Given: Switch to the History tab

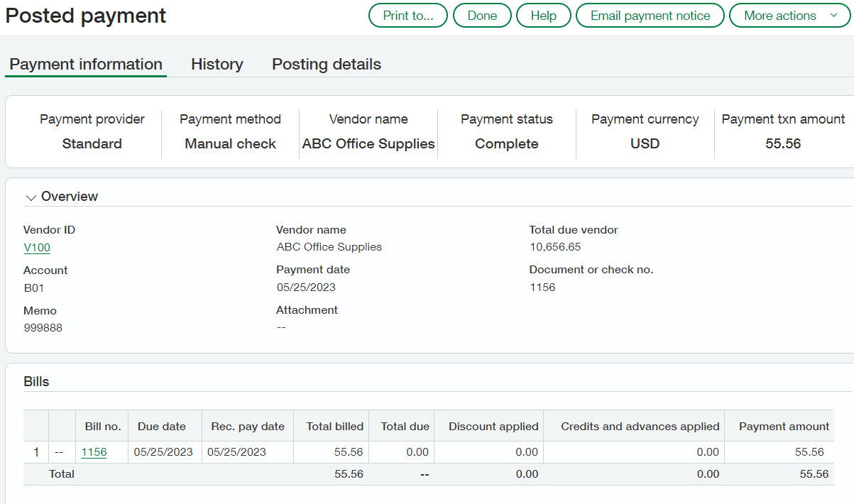Looking at the screenshot, I should (217, 64).
